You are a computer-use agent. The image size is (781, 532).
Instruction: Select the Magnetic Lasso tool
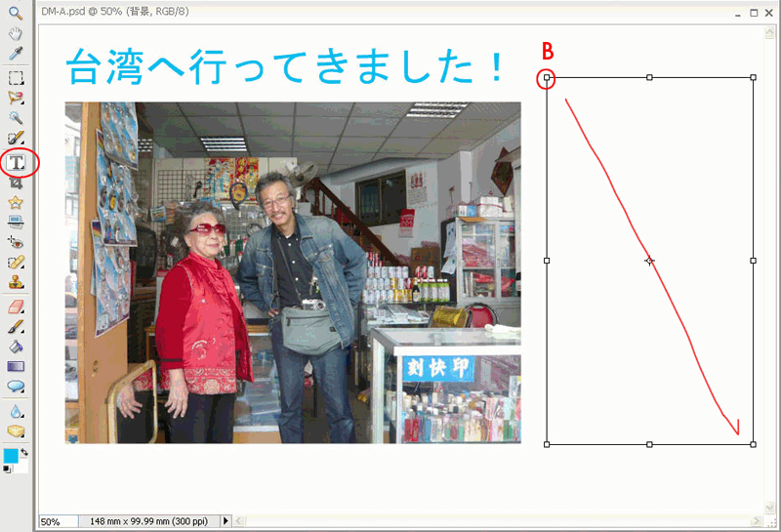[16, 99]
